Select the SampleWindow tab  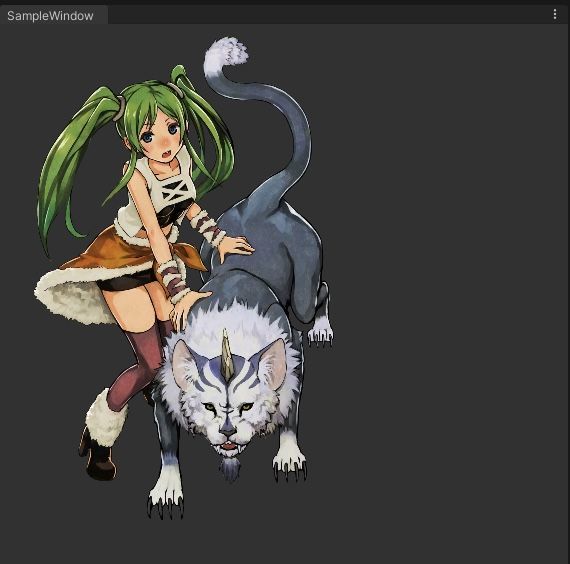tap(53, 15)
